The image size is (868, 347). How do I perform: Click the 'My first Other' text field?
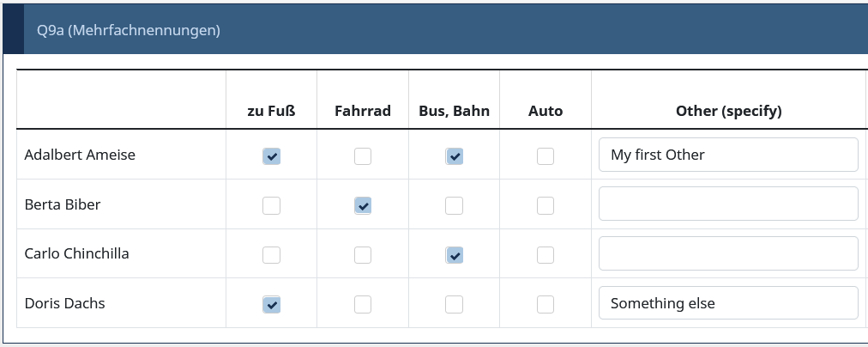point(728,155)
